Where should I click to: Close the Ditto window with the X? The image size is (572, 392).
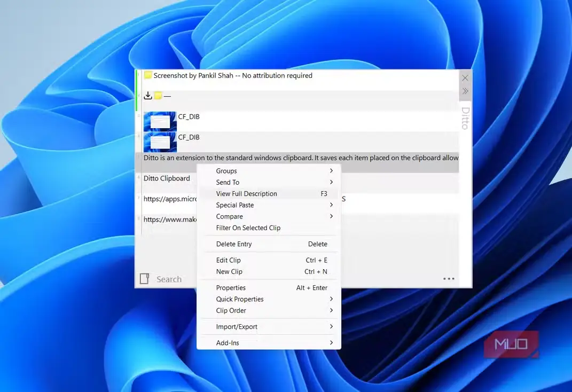(x=465, y=78)
